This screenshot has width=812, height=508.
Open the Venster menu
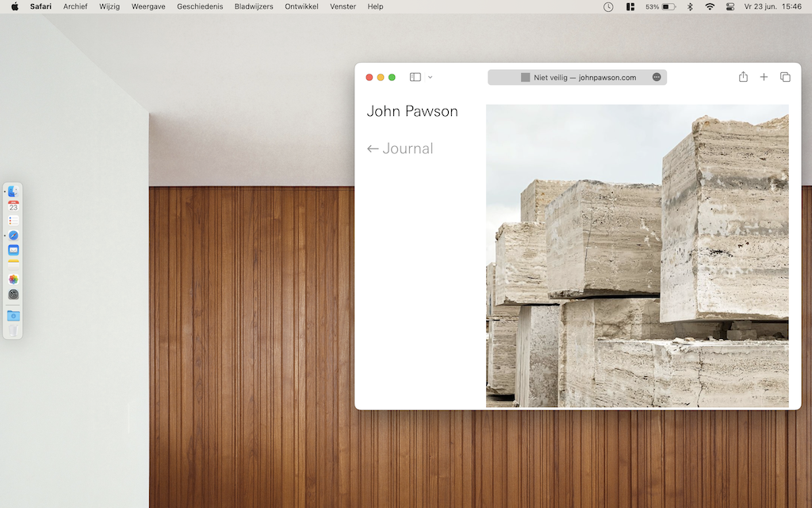(x=343, y=6)
